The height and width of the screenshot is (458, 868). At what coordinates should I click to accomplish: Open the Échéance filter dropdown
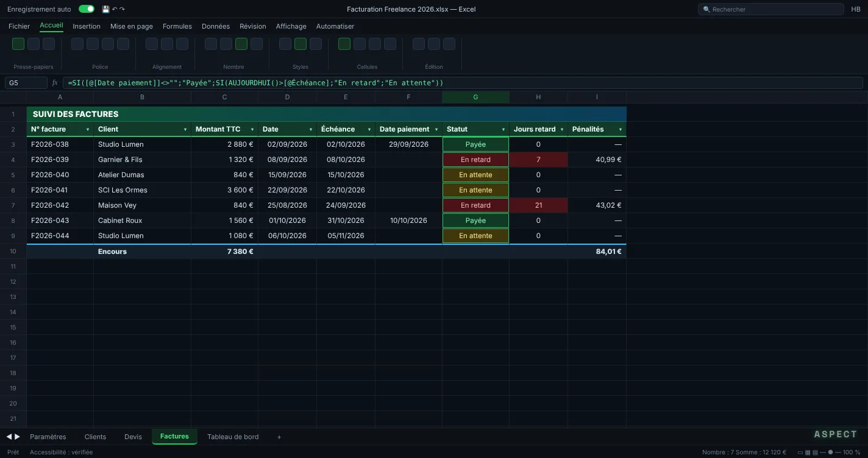click(x=369, y=130)
